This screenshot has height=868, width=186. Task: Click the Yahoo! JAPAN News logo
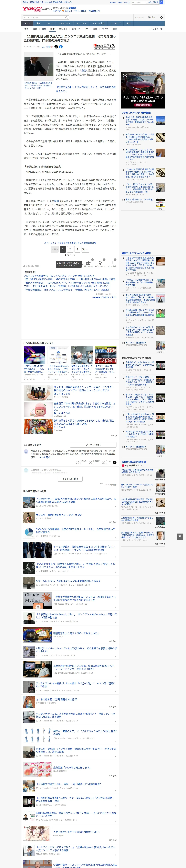37,9
